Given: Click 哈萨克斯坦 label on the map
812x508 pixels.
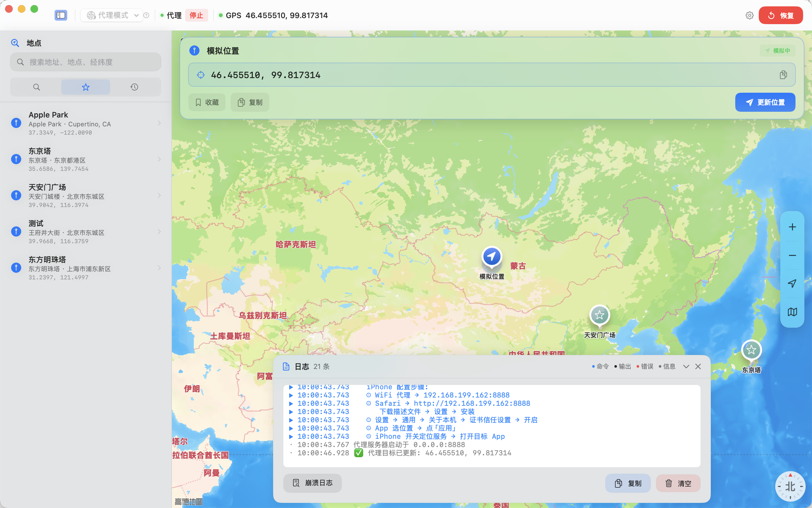Looking at the screenshot, I should coord(296,244).
